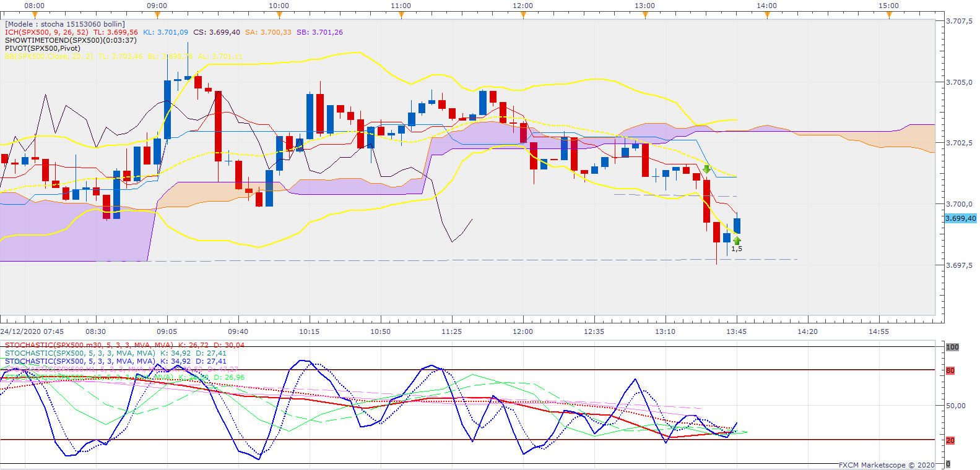Click the '08:30' bottom time label
This screenshot has height=470, width=980.
96,331
